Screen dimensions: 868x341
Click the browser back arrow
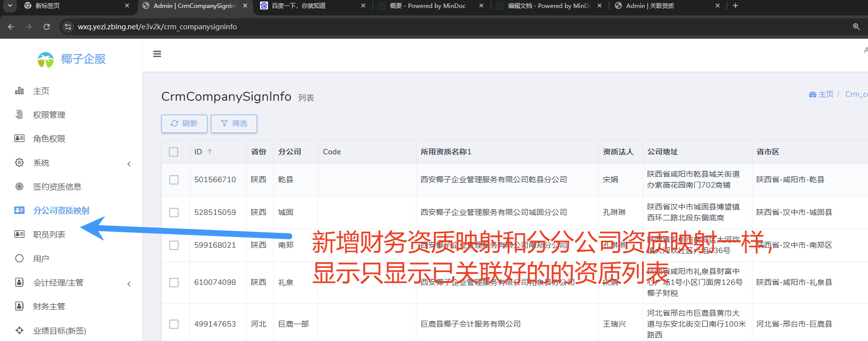11,27
